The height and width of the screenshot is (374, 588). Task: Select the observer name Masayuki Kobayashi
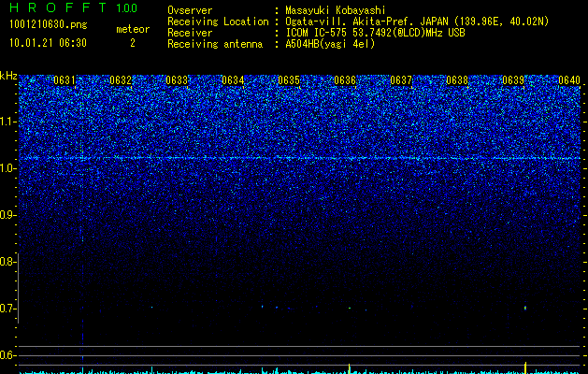click(x=336, y=10)
